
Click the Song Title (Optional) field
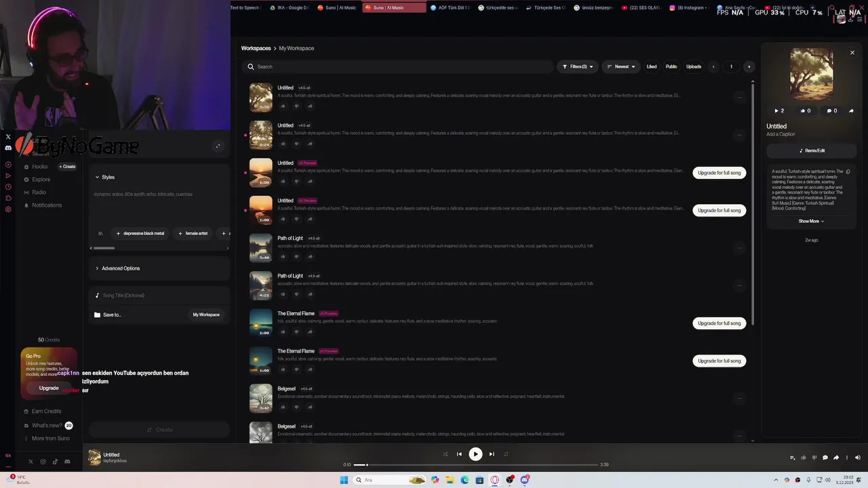[x=159, y=296]
